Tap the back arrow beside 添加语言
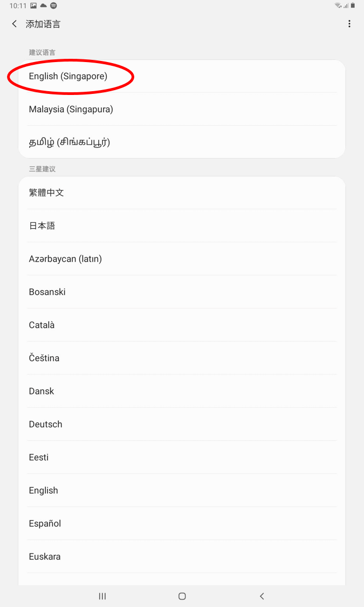 pos(15,24)
